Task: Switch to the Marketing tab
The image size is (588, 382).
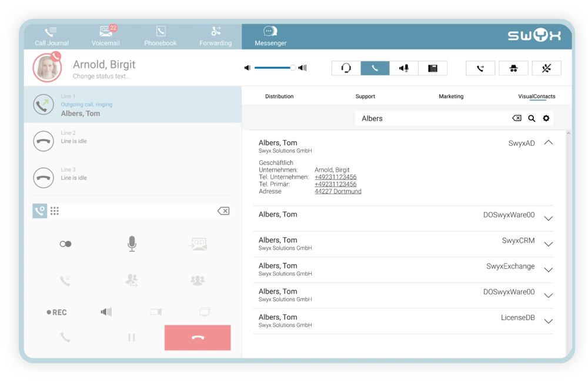Action: [x=451, y=97]
